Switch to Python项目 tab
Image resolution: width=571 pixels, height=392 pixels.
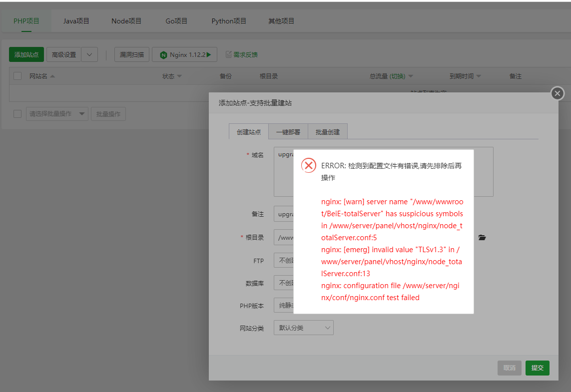tap(229, 21)
